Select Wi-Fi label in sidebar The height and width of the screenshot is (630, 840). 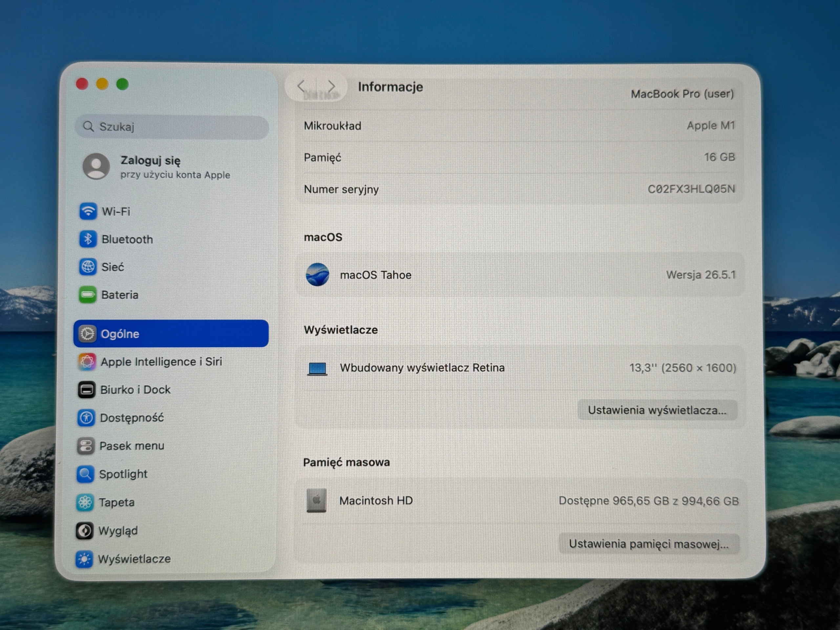116,212
